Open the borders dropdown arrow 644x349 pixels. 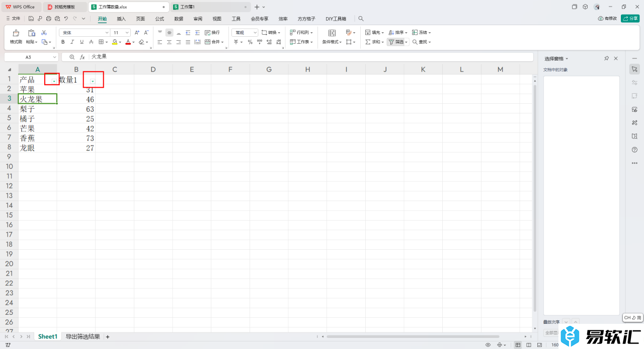(107, 42)
